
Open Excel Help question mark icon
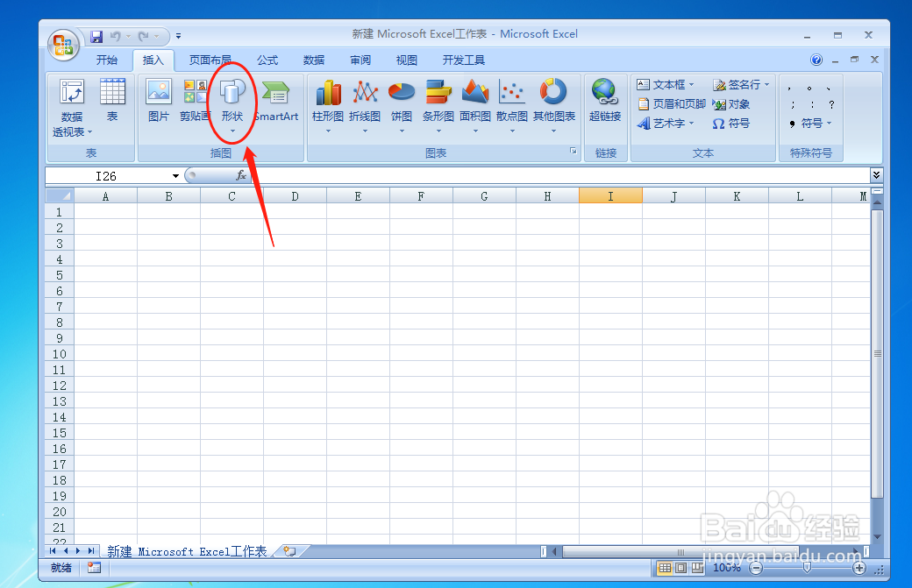(x=816, y=60)
